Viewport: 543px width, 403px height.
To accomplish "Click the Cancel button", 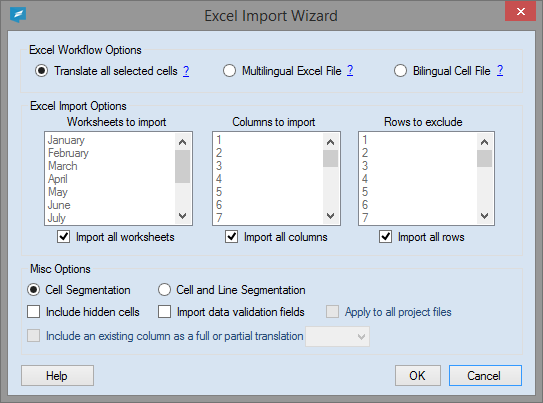I will point(485,376).
